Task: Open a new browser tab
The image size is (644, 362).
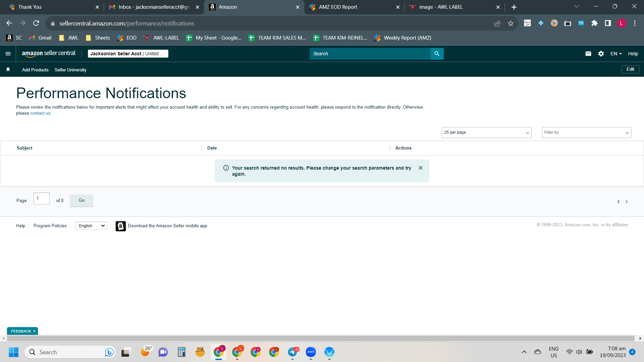Action: tap(514, 7)
